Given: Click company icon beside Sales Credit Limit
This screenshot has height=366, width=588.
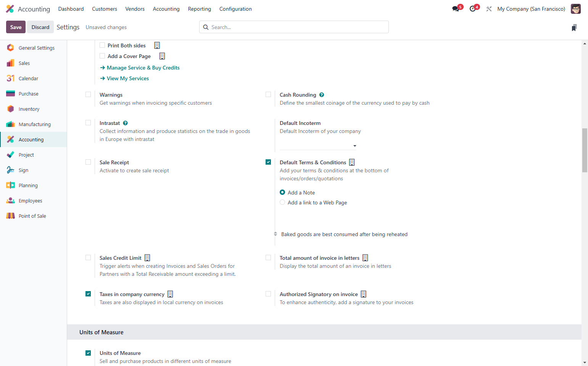Looking at the screenshot, I should (147, 258).
